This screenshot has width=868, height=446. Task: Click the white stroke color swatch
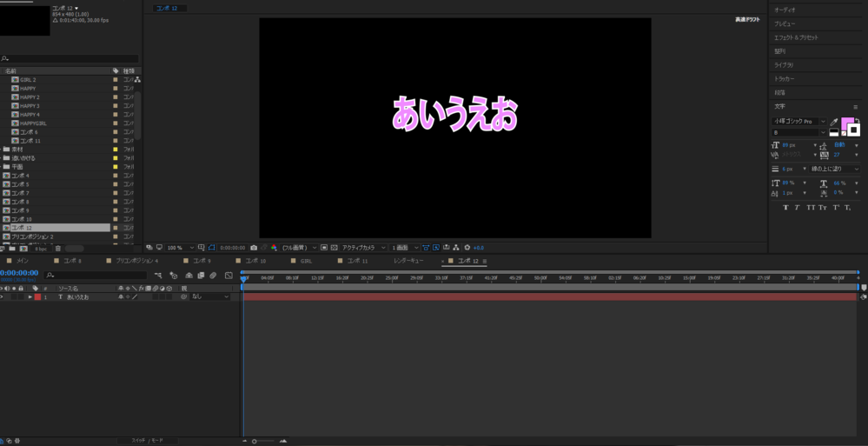click(854, 130)
